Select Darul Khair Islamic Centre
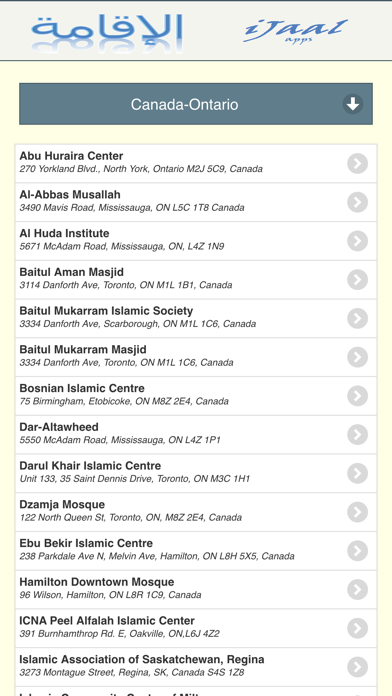 tap(196, 473)
